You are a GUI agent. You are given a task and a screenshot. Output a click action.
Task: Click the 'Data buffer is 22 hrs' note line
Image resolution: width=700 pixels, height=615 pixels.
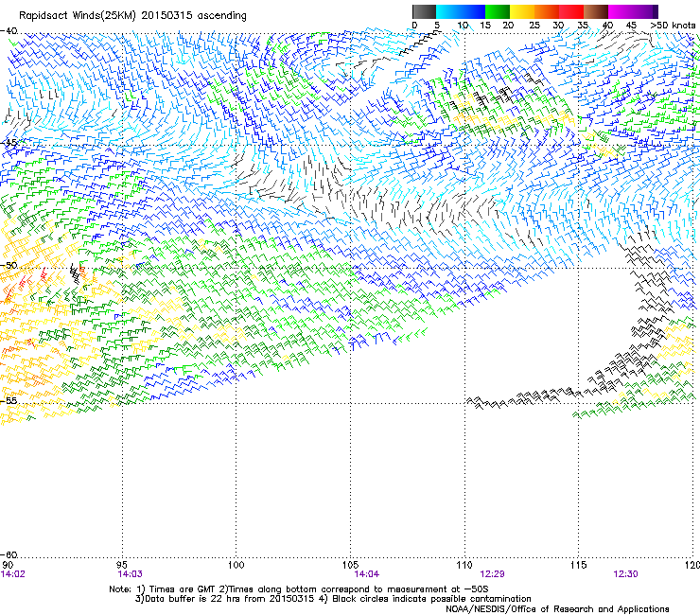pos(333,599)
